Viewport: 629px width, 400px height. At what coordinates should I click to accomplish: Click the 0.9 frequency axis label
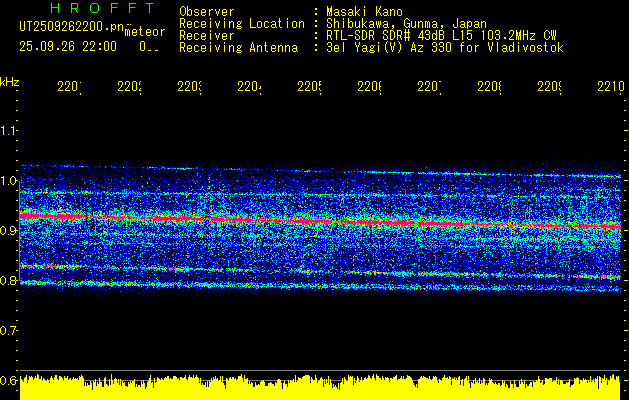tap(8, 230)
